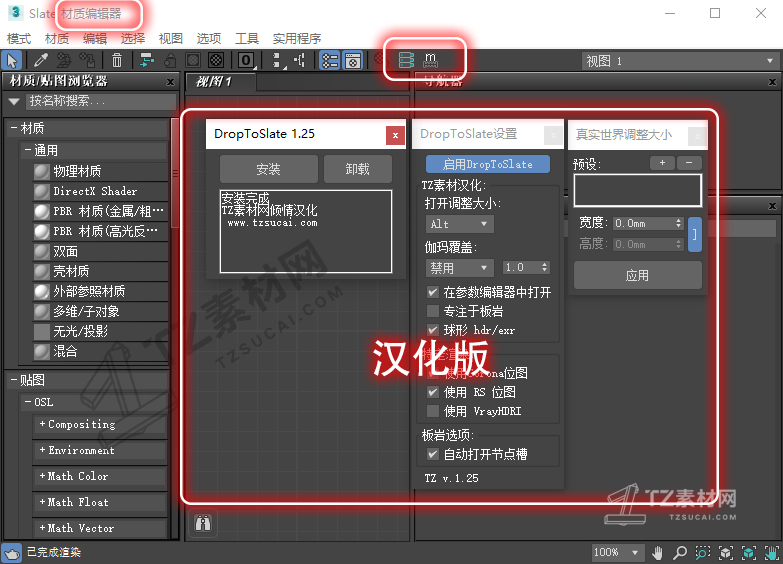
Task: Click Zoom Extents icon
Action: point(726,553)
